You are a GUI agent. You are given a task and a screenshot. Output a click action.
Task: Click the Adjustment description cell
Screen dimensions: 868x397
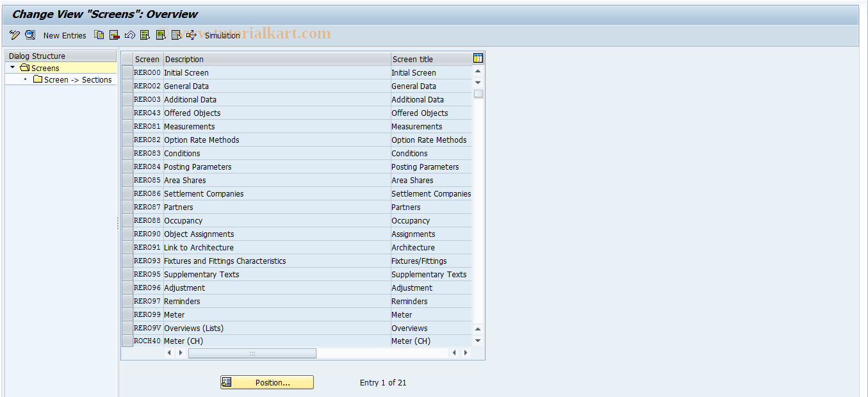tap(277, 288)
